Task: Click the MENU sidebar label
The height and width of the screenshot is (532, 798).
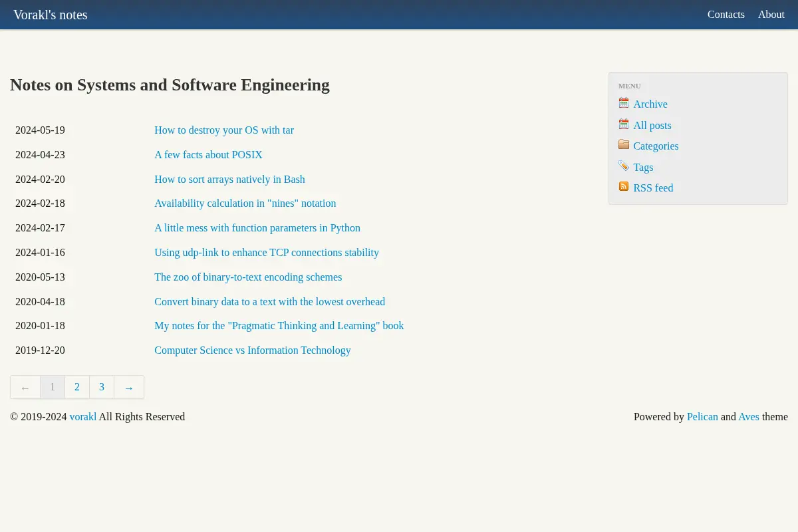Action: tap(630, 86)
